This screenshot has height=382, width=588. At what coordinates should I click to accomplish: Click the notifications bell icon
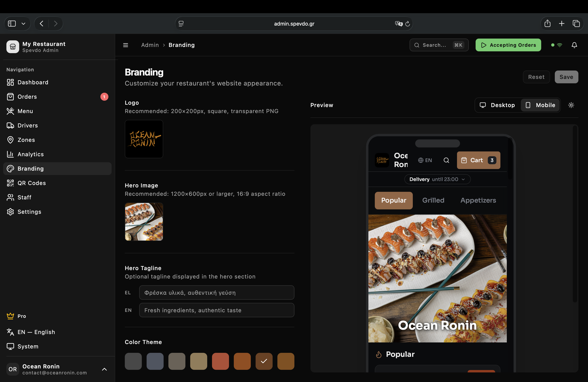coord(574,45)
